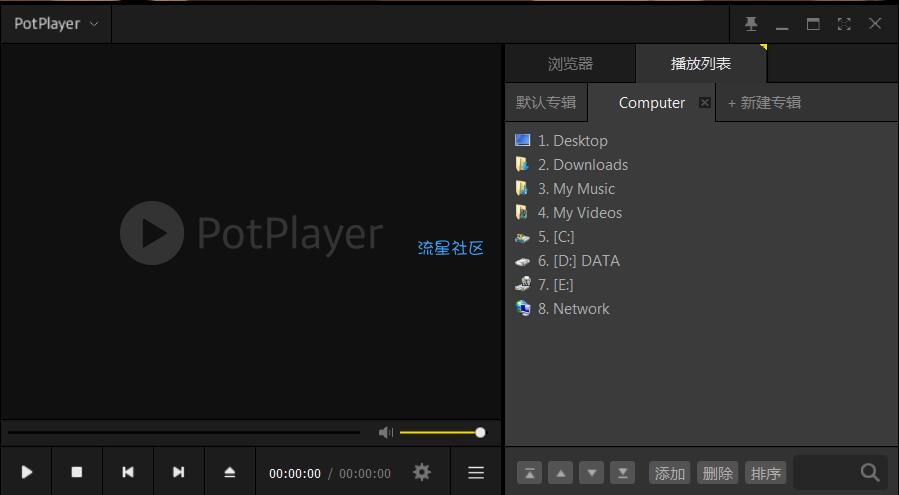
Task: Adjust the yellow volume slider
Action: coord(442,432)
